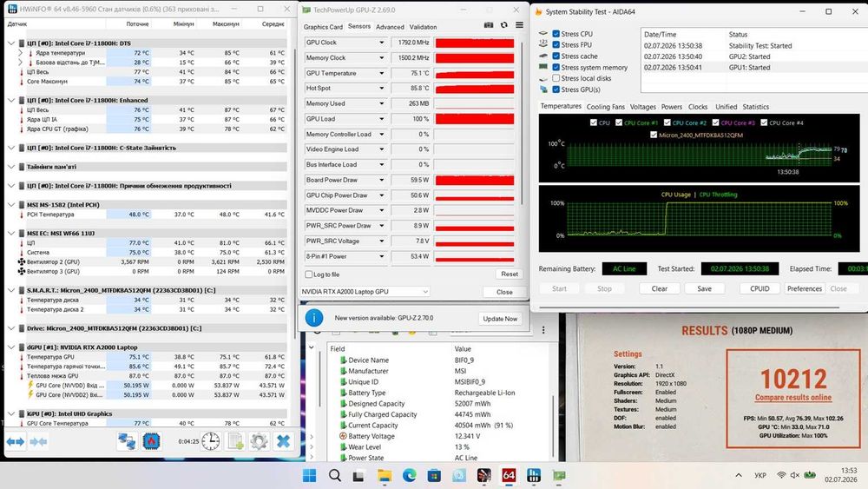Switch to Advanced tab in GPU-Z
Viewport: 868px width, 489px height.
pyautogui.click(x=390, y=27)
